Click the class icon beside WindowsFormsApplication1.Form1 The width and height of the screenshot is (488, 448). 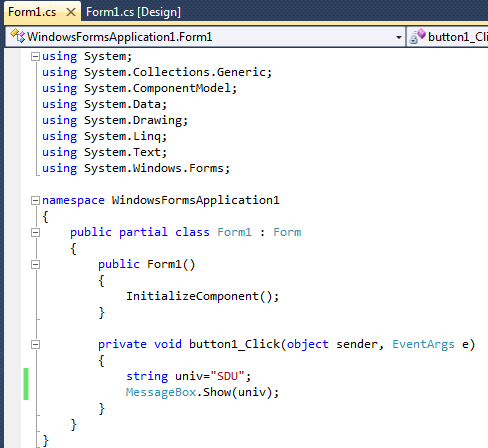pos(18,36)
